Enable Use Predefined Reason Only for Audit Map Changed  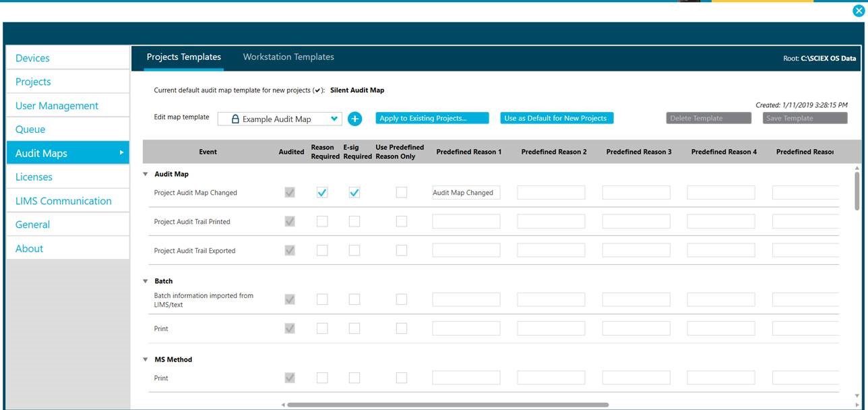[402, 193]
